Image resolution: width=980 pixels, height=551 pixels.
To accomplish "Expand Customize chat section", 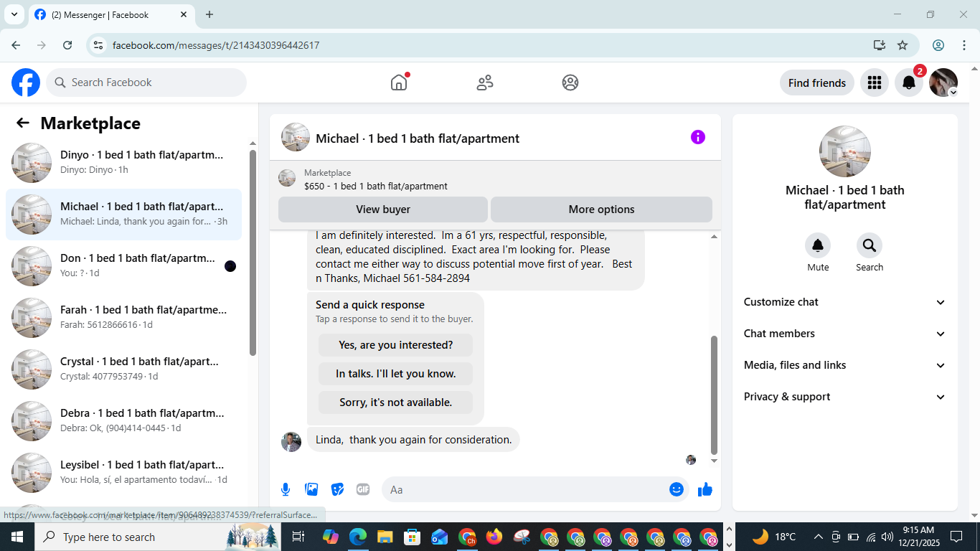I will pos(845,302).
